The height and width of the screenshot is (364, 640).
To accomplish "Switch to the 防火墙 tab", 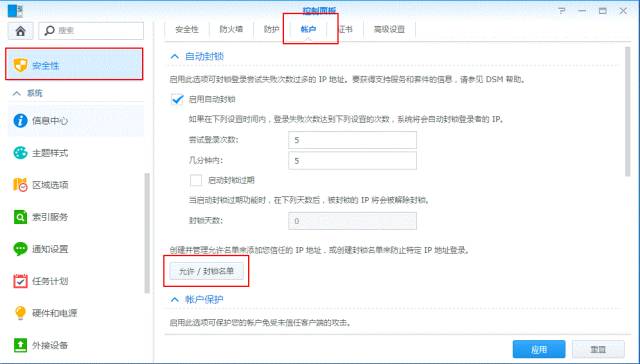I will click(231, 29).
